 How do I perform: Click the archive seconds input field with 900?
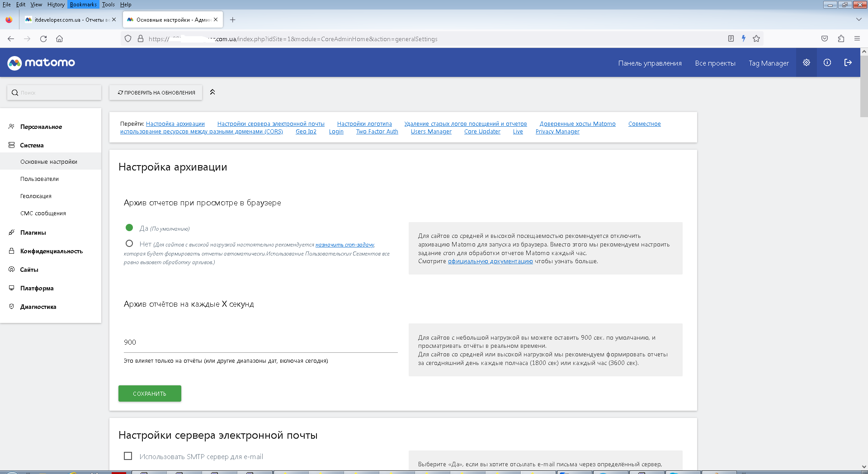pos(260,342)
